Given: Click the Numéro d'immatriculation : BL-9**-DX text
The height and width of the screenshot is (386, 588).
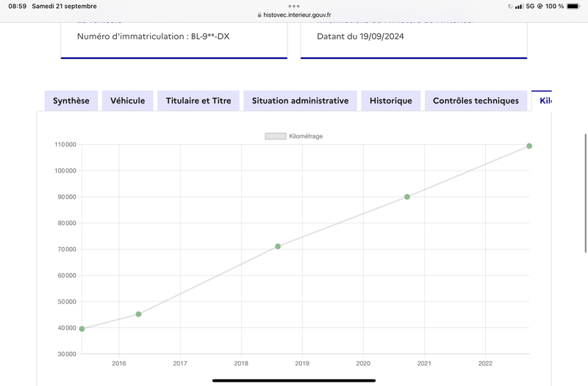Looking at the screenshot, I should point(153,36).
